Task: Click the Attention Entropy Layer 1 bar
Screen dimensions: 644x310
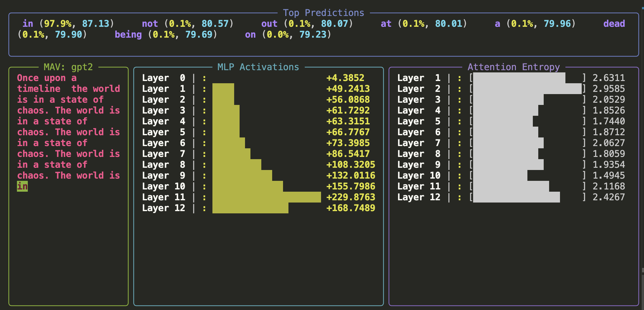Action: coord(519,78)
